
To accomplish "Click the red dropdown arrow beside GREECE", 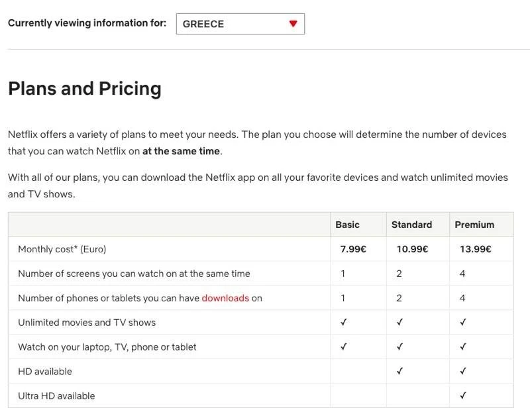I will [293, 24].
